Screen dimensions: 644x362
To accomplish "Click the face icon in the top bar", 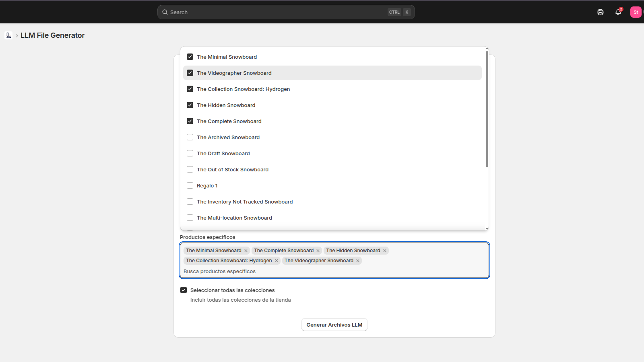I will point(600,12).
